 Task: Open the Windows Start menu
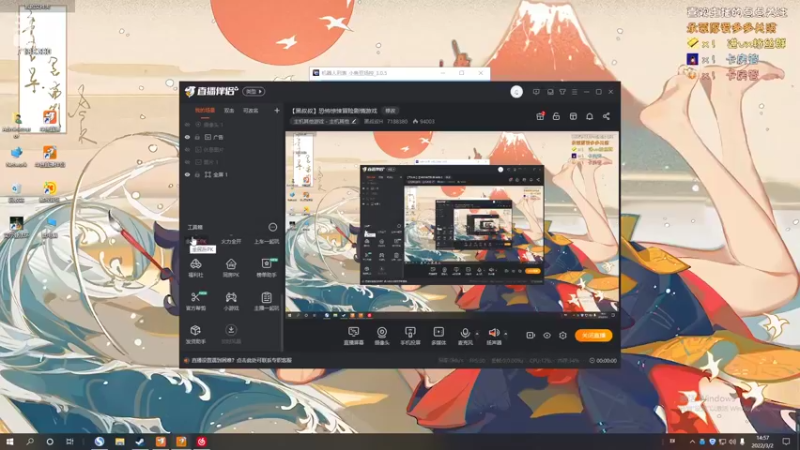tap(9, 441)
